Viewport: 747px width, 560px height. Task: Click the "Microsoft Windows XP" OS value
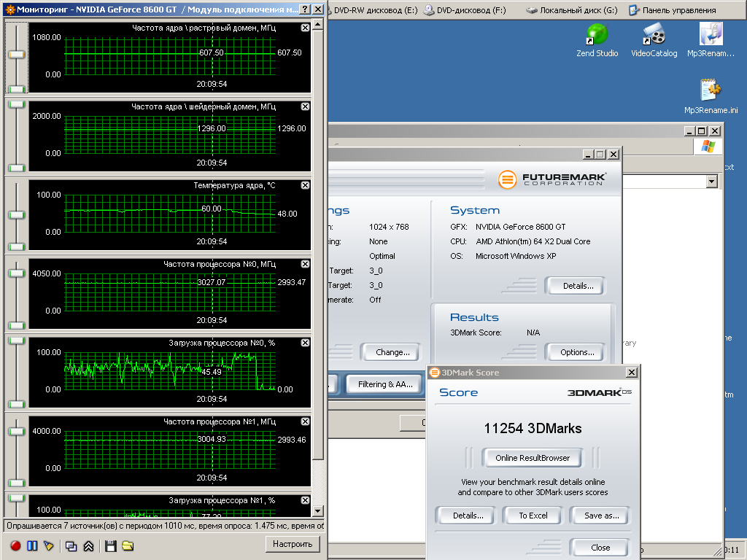click(x=516, y=256)
